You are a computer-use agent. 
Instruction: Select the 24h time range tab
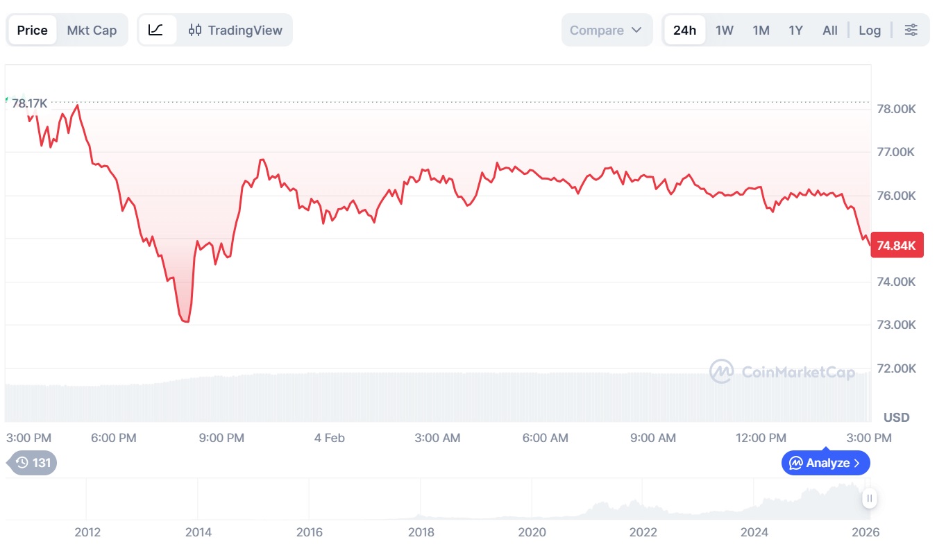tap(684, 30)
